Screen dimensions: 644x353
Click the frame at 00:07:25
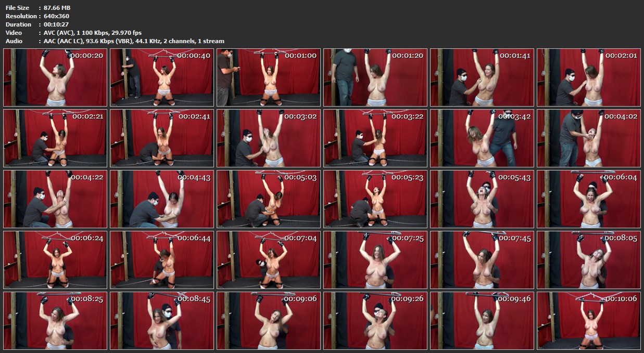pyautogui.click(x=375, y=259)
